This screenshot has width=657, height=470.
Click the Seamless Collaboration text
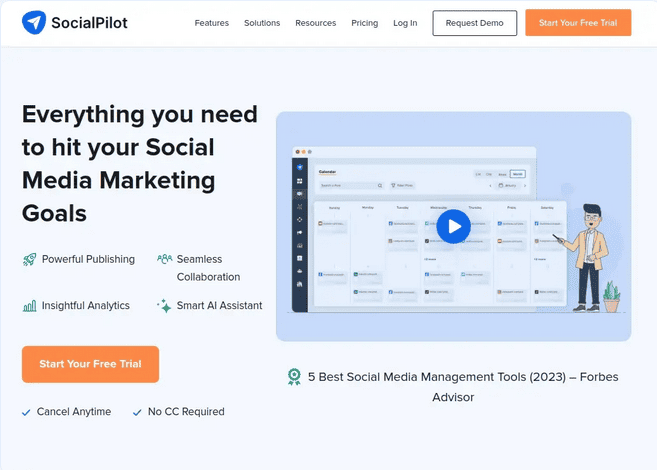(208, 268)
